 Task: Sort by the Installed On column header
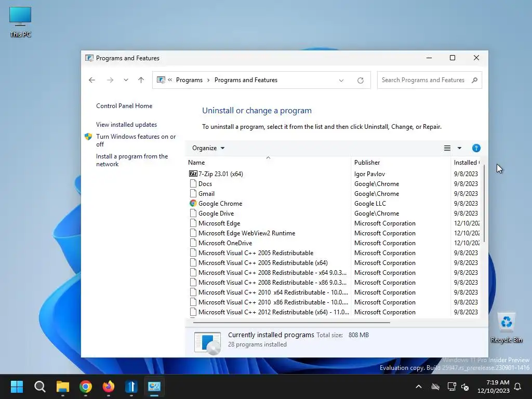[x=465, y=163]
